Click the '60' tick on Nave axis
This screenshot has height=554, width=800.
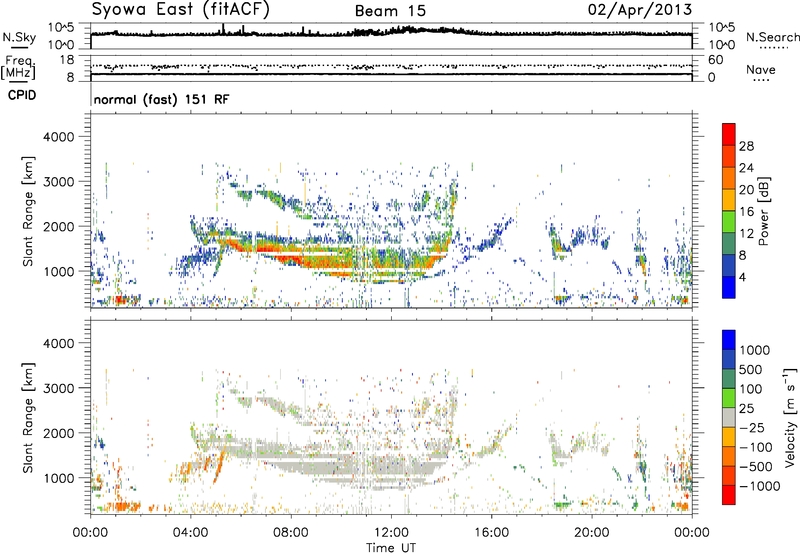click(715, 60)
